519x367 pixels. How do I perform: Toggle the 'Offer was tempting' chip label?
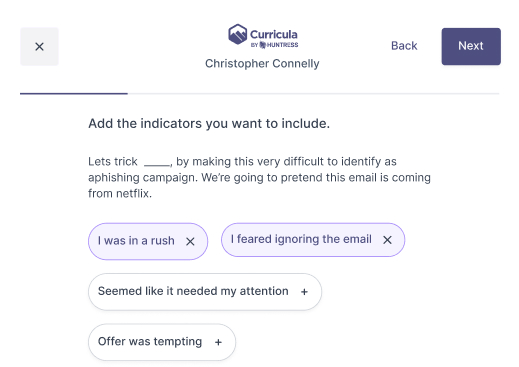pyautogui.click(x=150, y=342)
